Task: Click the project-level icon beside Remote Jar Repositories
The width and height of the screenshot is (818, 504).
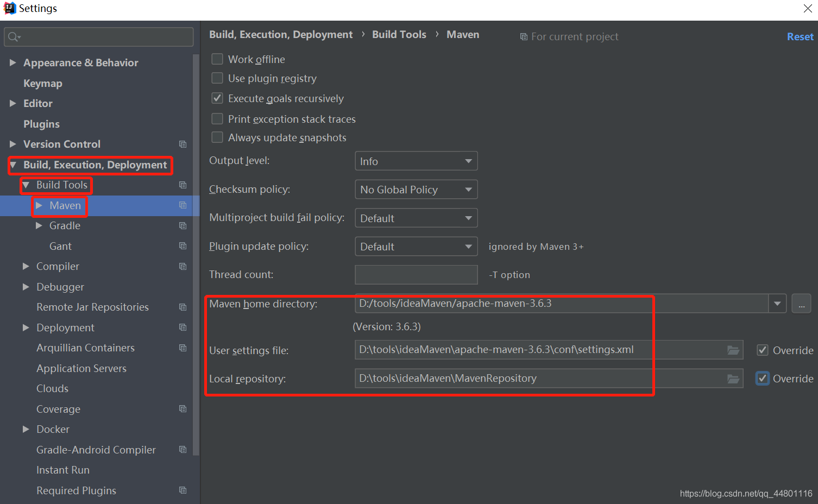Action: pos(183,307)
